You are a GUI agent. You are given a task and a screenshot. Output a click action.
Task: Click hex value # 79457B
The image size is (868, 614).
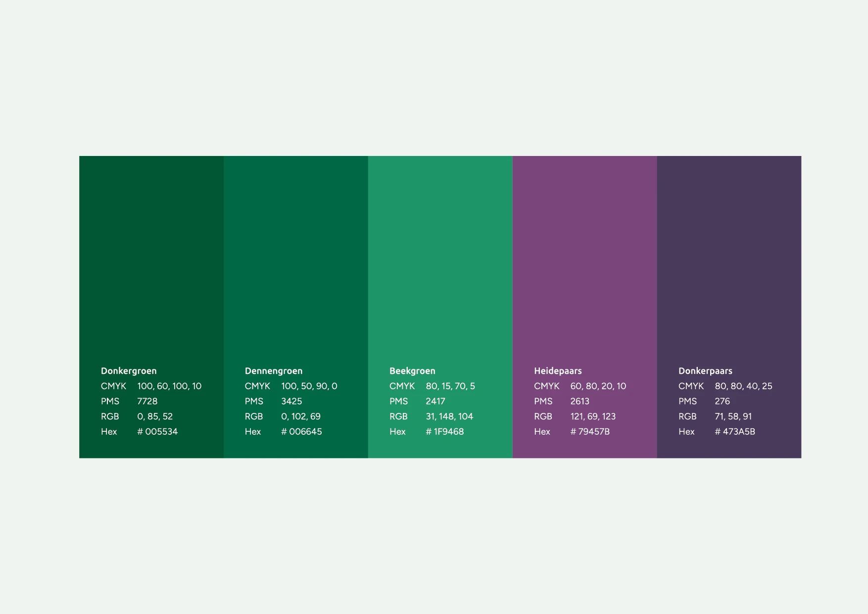590,432
